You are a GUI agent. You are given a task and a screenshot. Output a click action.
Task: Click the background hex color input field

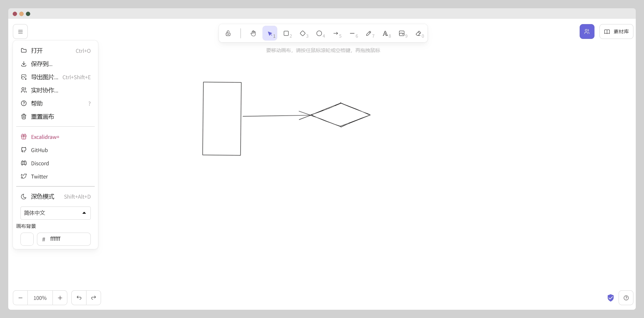pos(68,239)
